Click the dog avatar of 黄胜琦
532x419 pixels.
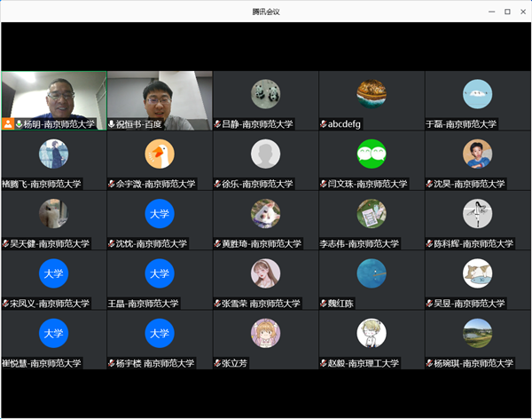click(266, 214)
